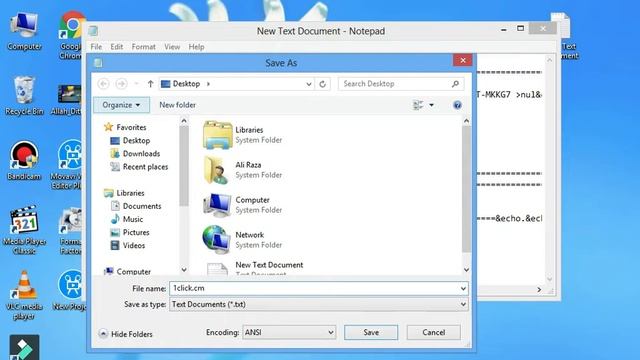The image size is (640, 360).
Task: Open the view options dropdown arrow
Action: pyautogui.click(x=431, y=105)
